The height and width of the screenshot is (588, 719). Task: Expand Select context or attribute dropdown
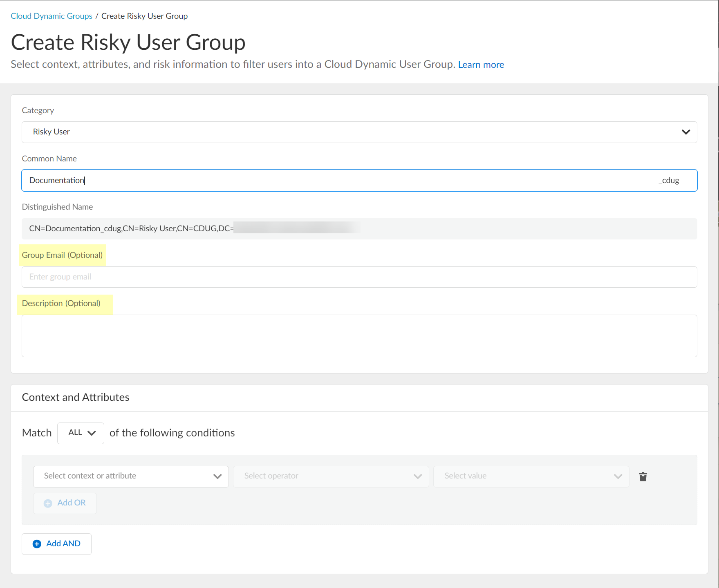[131, 476]
